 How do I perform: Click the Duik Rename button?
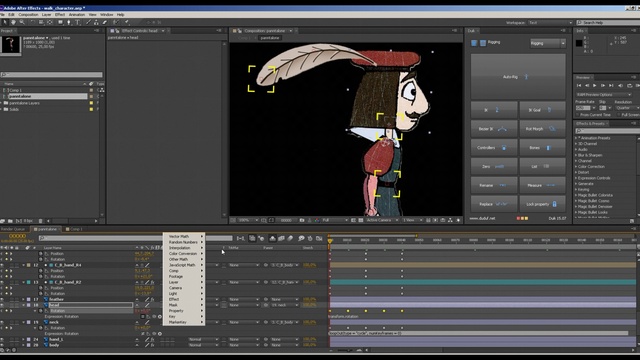pyautogui.click(x=494, y=185)
